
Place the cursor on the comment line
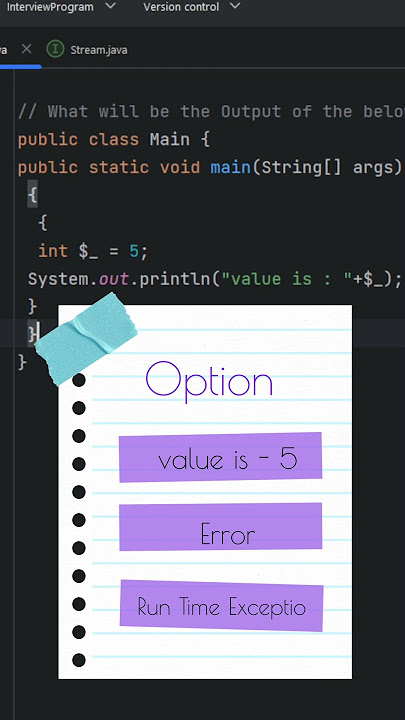[x=211, y=112]
